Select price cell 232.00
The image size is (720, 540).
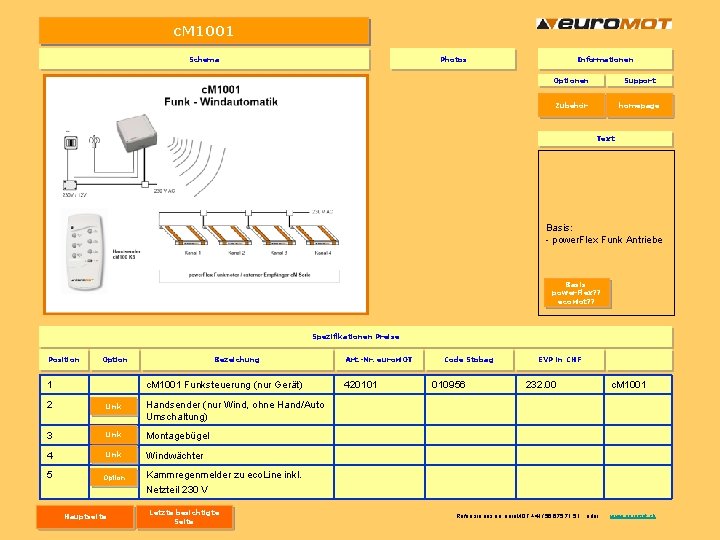(x=560, y=385)
